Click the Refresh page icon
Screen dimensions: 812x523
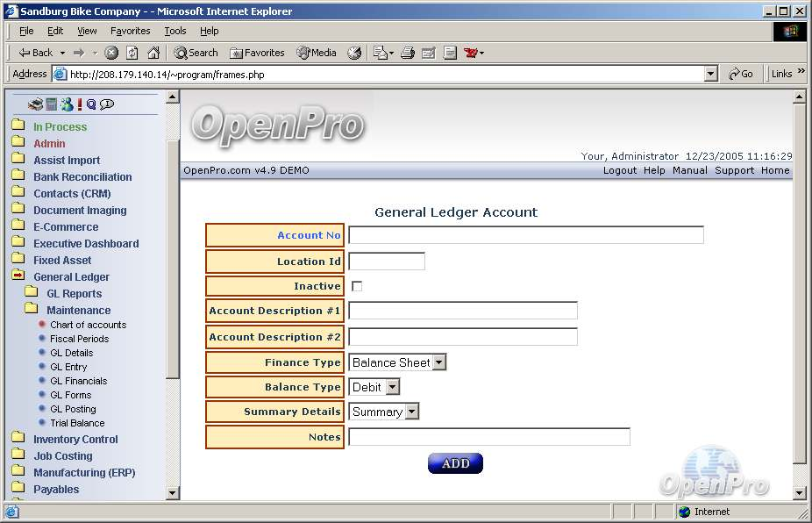pyautogui.click(x=132, y=53)
